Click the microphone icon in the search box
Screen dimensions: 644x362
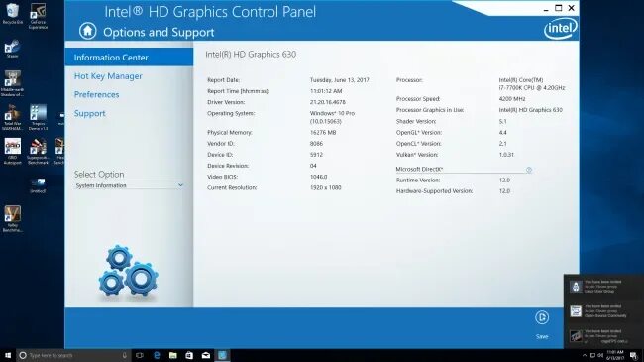(x=124, y=355)
